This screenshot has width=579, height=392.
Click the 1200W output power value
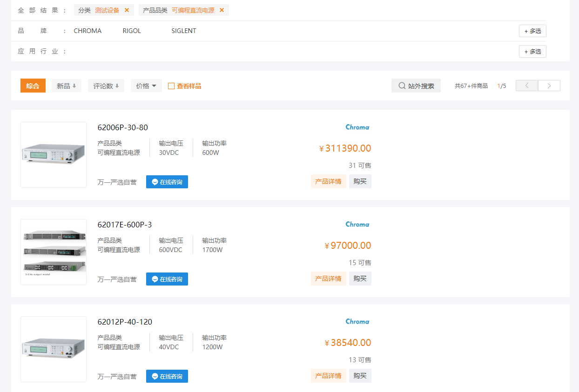tap(212, 347)
